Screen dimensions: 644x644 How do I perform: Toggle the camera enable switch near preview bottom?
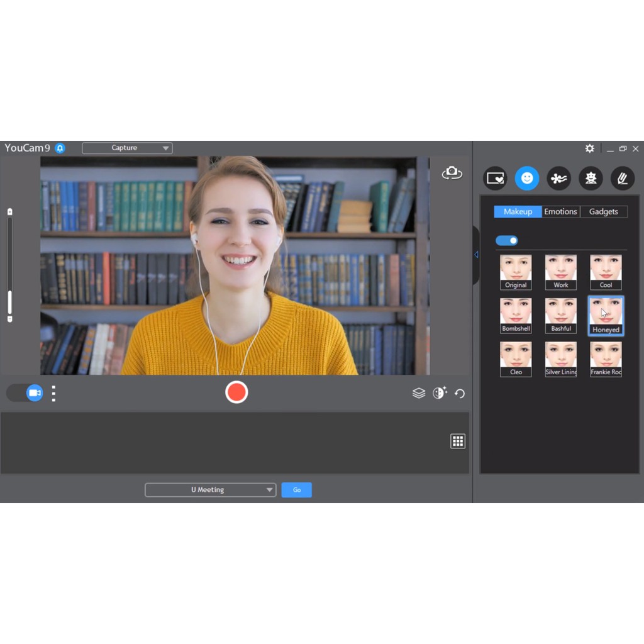point(25,392)
